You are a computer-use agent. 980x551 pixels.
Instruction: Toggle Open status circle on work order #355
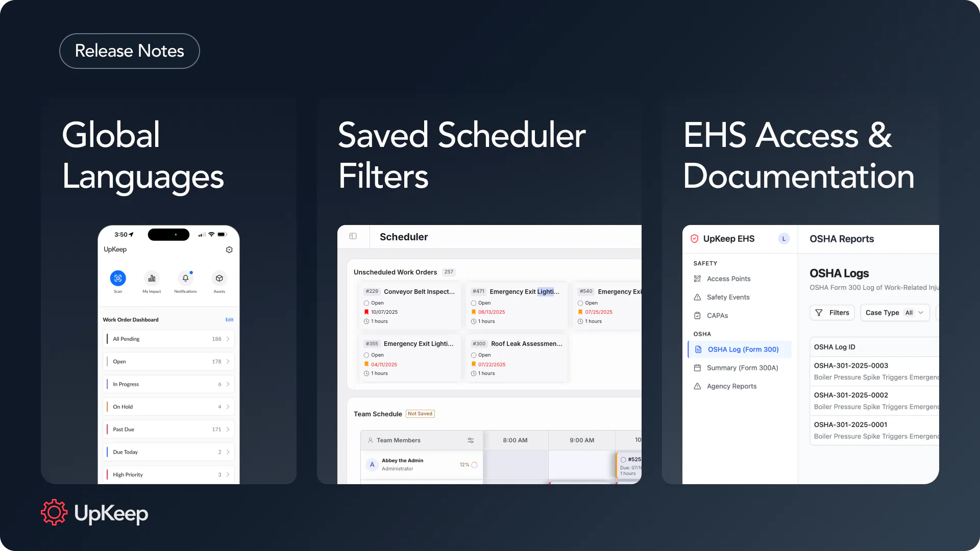366,355
